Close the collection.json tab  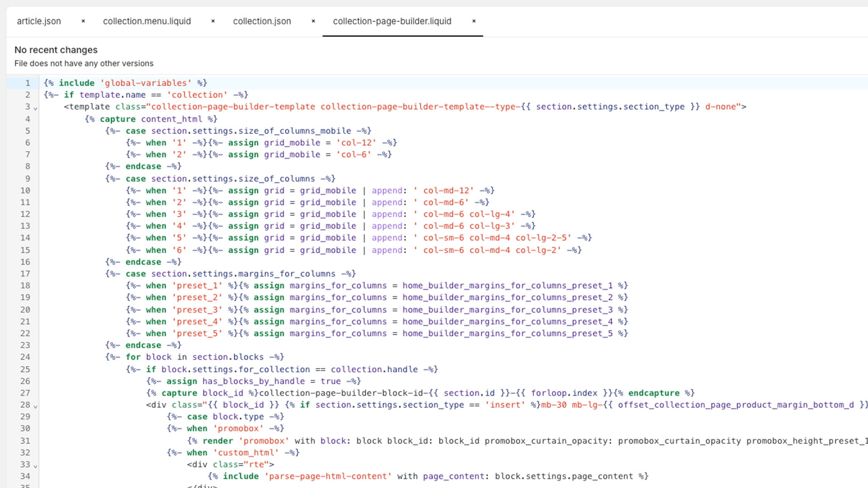coord(313,21)
